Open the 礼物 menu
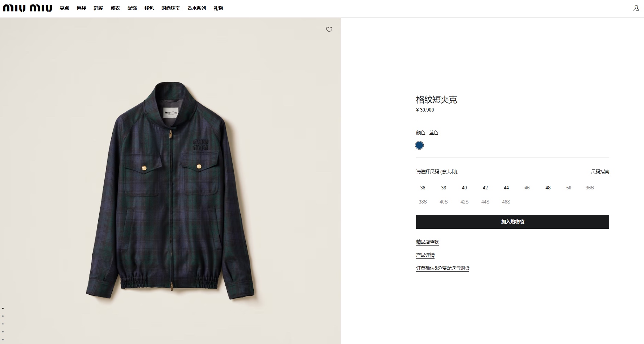The height and width of the screenshot is (344, 644). point(218,8)
